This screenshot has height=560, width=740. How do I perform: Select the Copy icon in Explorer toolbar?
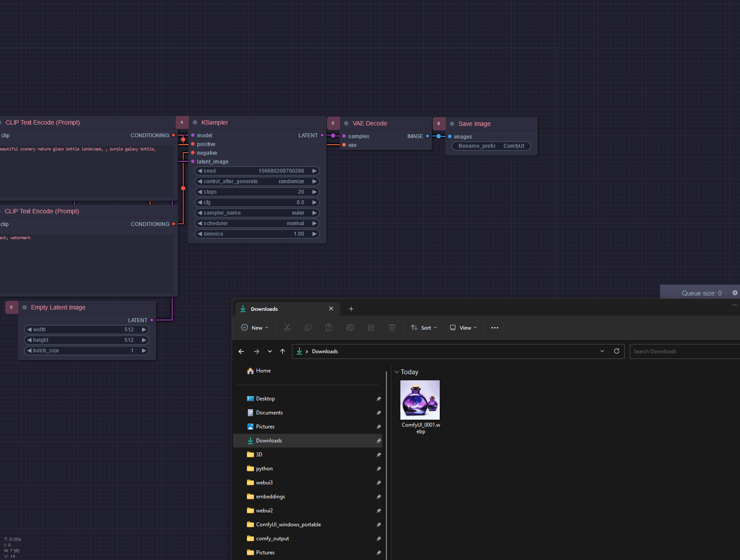click(308, 327)
